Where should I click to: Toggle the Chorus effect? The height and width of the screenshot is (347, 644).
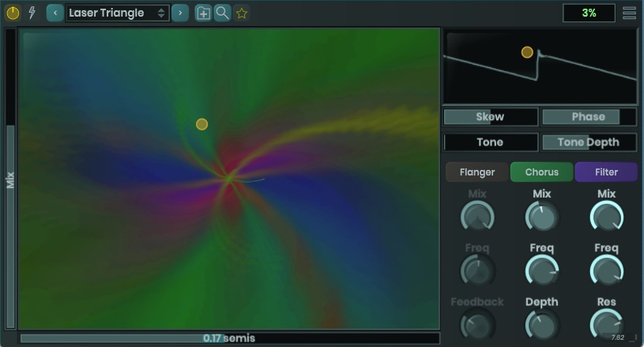pos(541,172)
